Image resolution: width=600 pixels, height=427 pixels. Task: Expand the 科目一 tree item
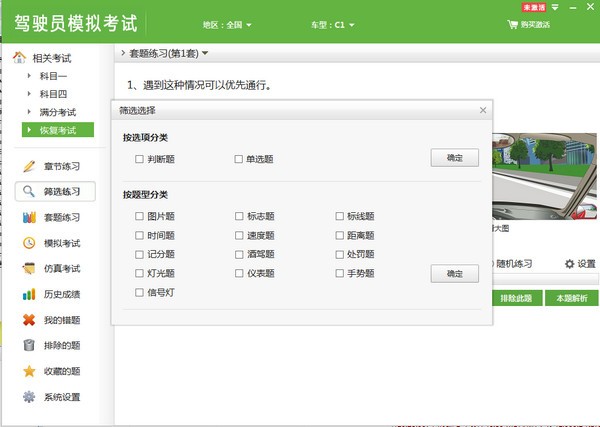point(29,76)
